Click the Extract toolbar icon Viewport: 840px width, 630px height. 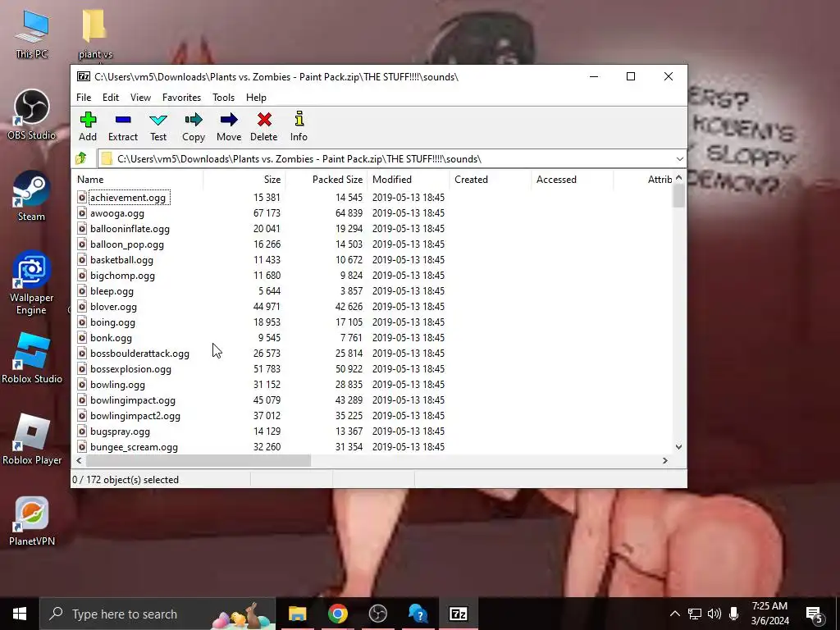pyautogui.click(x=123, y=126)
